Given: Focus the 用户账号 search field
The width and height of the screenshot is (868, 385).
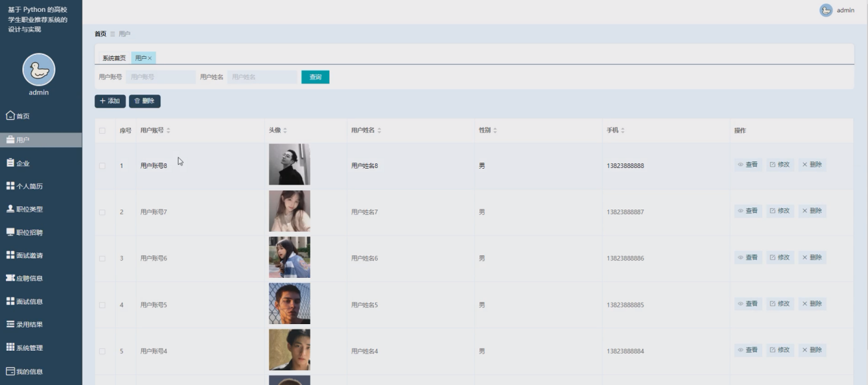Looking at the screenshot, I should 160,77.
